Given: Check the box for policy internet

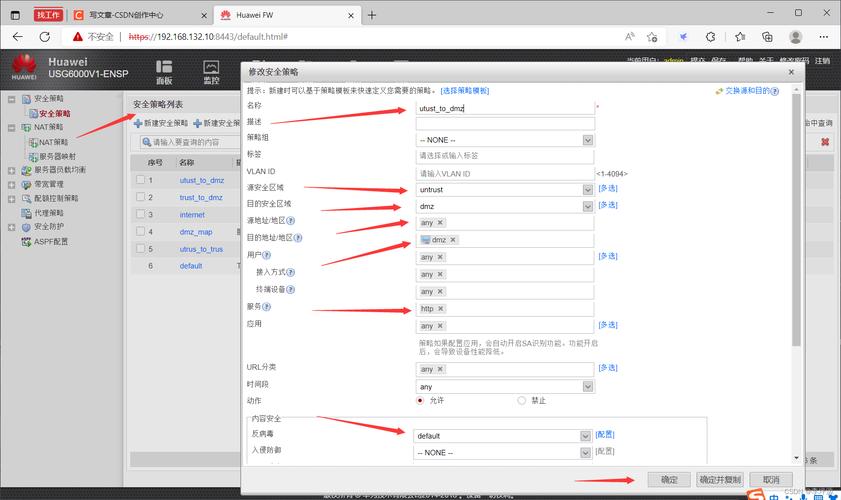Looking at the screenshot, I should (x=141, y=214).
